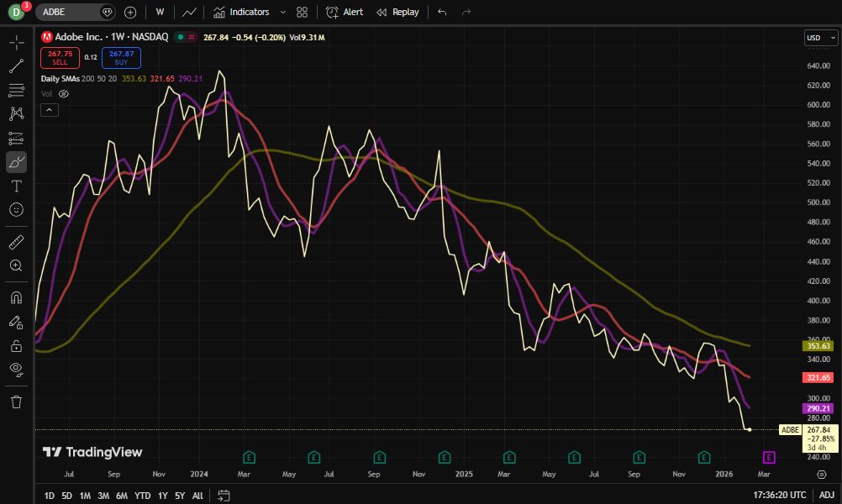Collapse the indicator legend arrow
This screenshot has height=504, width=842.
tap(50, 110)
